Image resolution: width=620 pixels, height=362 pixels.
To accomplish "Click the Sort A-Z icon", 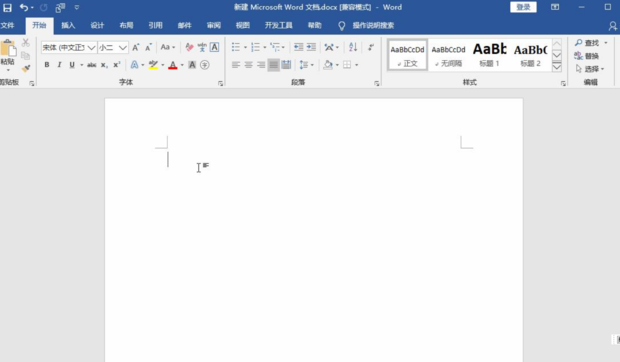I will [353, 47].
